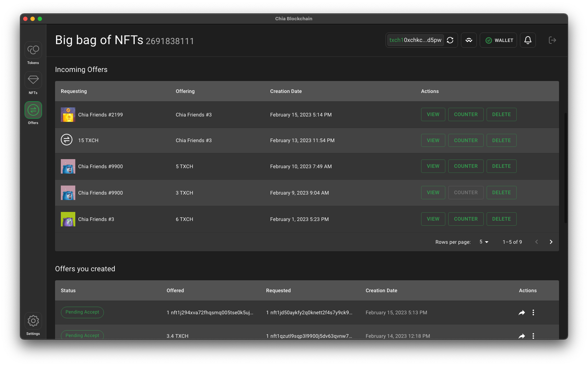Viewport: 588px width, 366px height.
Task: Open more options for February 15 5:13 PM offer
Action: 533,312
